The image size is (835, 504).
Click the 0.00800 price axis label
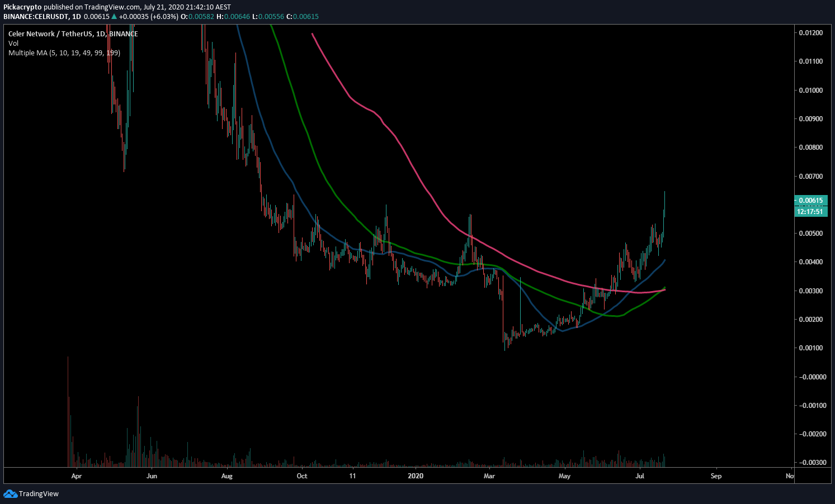coord(810,148)
